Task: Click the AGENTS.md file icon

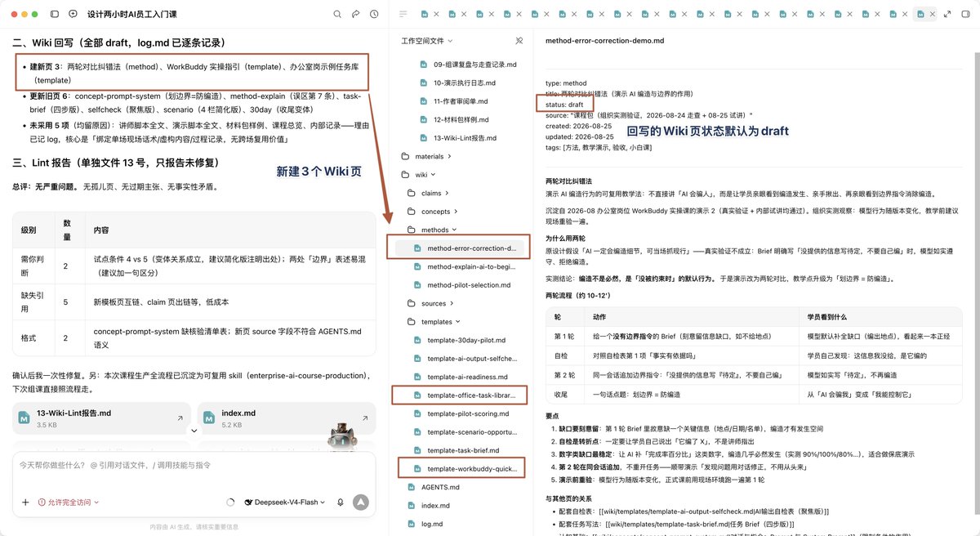Action: point(411,487)
